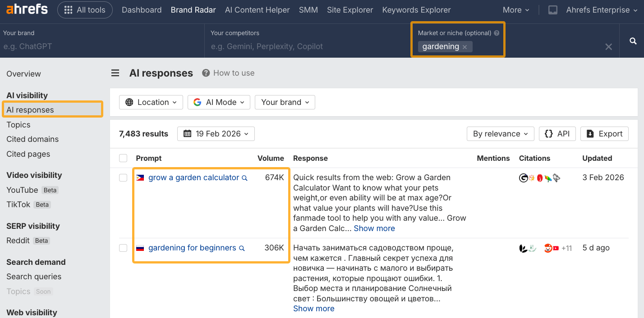The width and height of the screenshot is (644, 318).
Task: Click the Your brand input field
Action: [x=101, y=46]
